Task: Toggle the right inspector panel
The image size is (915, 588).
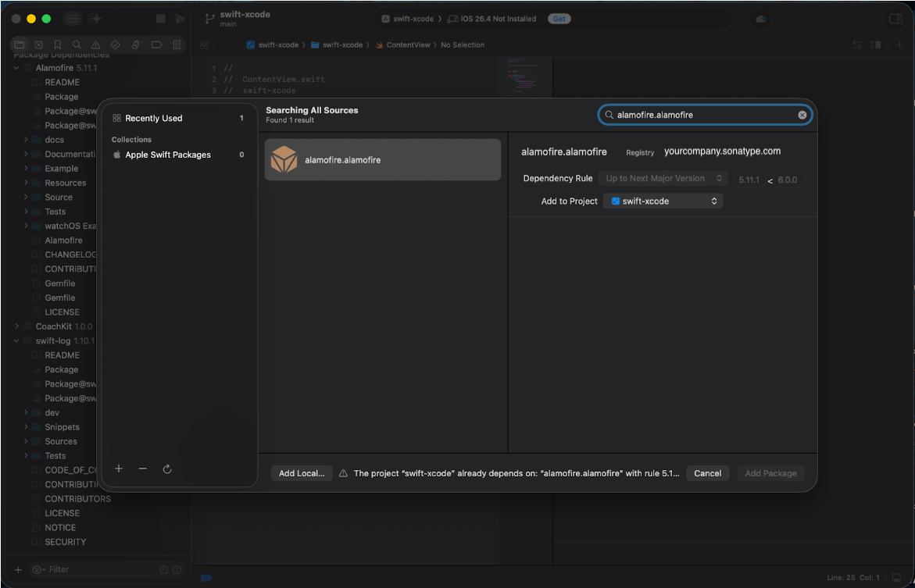Action: (895, 19)
